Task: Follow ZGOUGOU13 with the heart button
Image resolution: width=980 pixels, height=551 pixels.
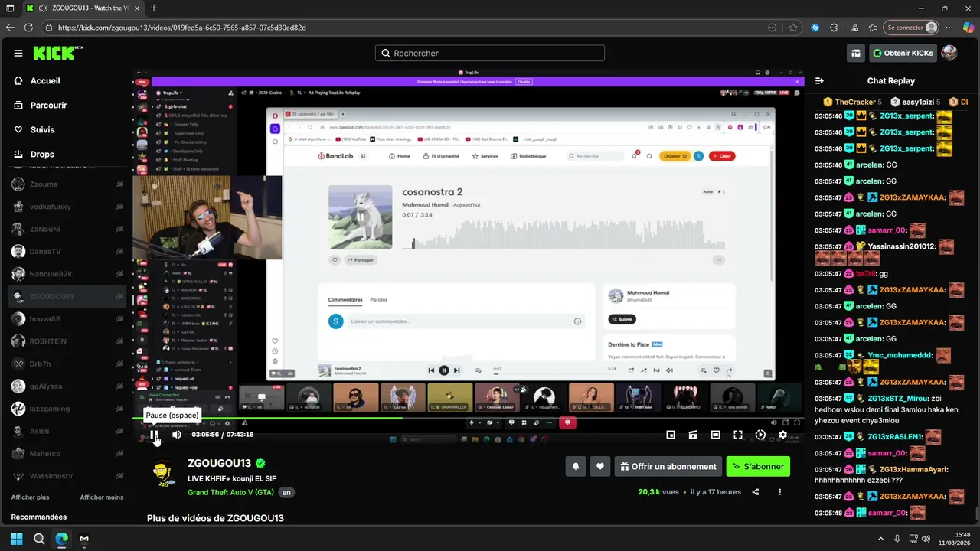Action: [x=600, y=466]
